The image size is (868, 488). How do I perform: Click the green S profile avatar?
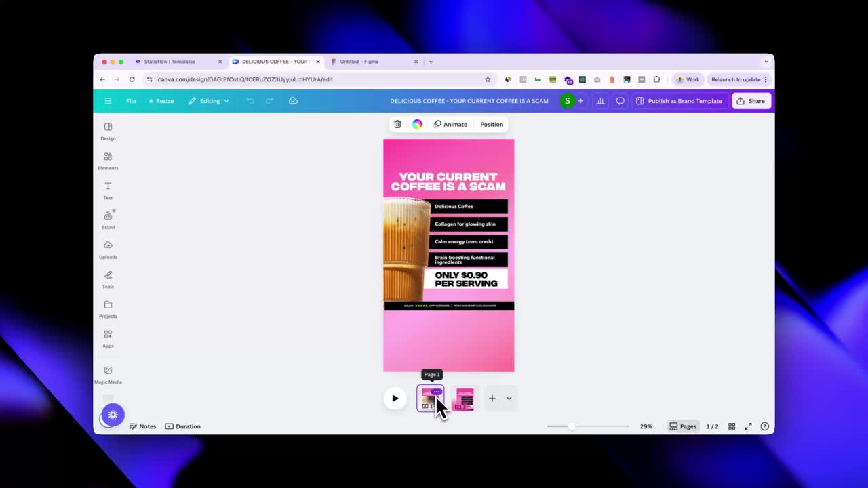pos(567,101)
